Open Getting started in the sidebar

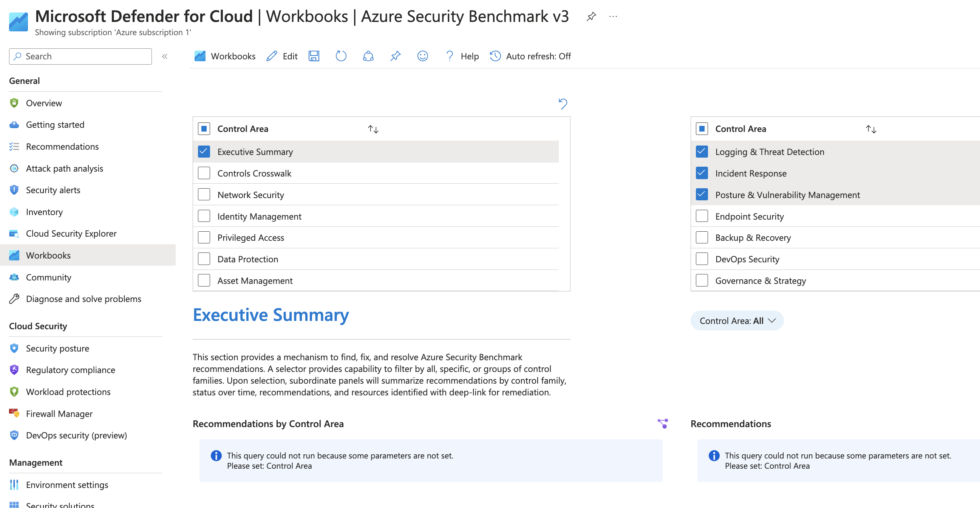coord(88,125)
